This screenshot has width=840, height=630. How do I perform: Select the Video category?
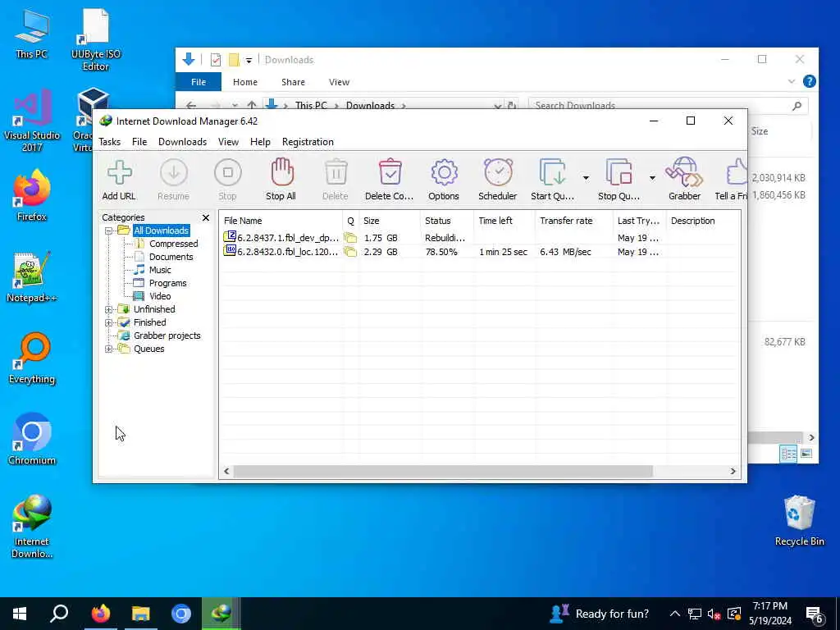(x=160, y=296)
